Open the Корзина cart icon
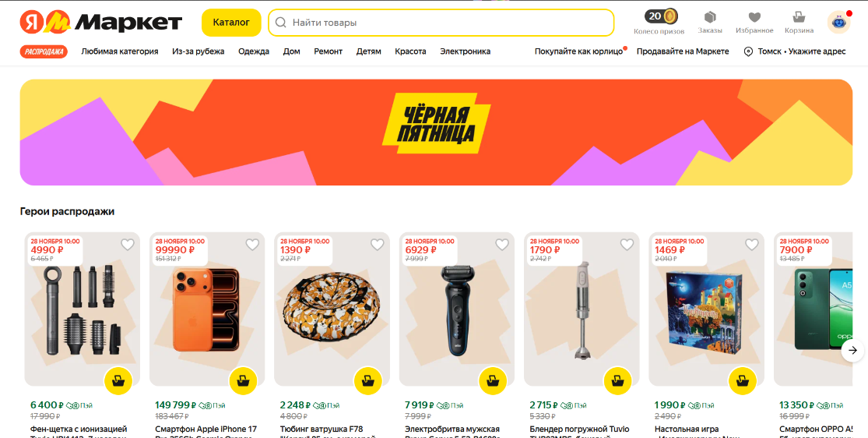This screenshot has height=438, width=868. (799, 18)
